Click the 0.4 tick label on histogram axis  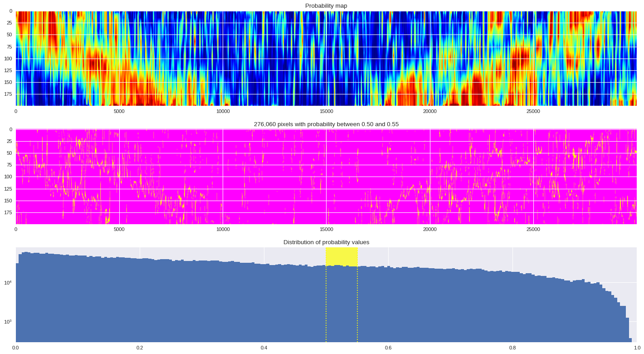[x=264, y=348]
